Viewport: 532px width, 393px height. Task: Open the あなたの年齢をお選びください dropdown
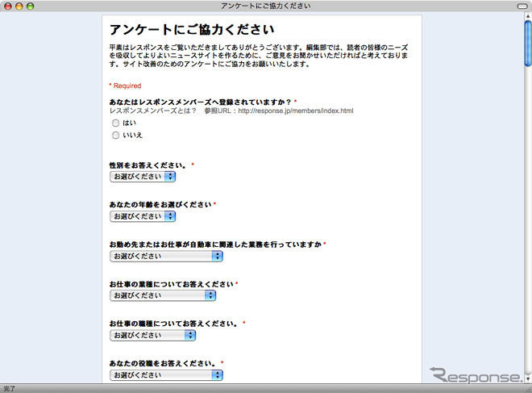(x=143, y=216)
